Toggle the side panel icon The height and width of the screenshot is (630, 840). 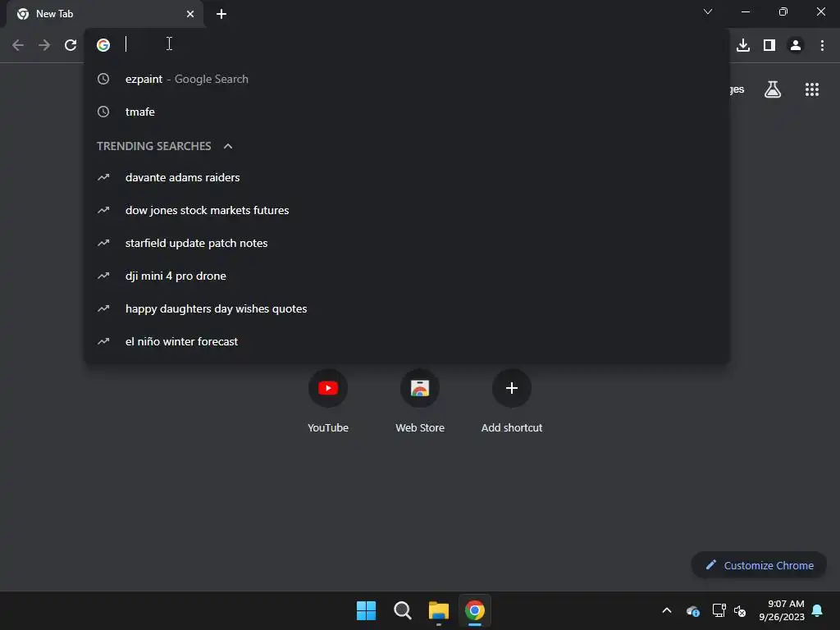[769, 45]
